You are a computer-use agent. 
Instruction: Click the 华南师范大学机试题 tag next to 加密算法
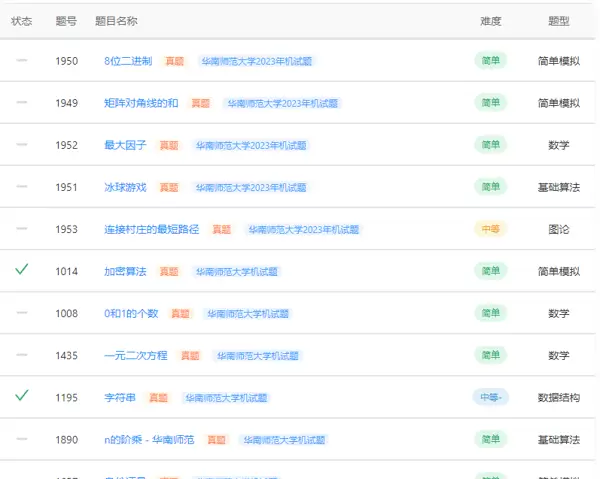237,271
